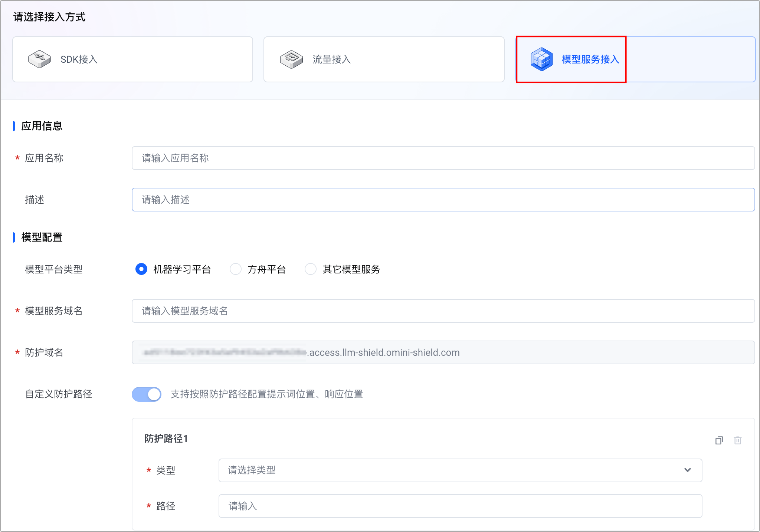Click the 防护域名 read-only field
This screenshot has height=532, width=760.
[443, 352]
